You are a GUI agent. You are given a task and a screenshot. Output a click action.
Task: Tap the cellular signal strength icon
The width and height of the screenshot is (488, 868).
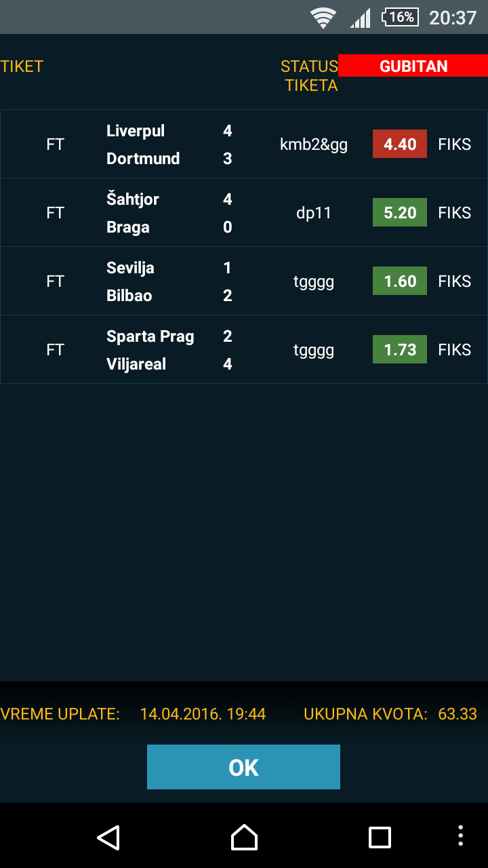coord(361,18)
